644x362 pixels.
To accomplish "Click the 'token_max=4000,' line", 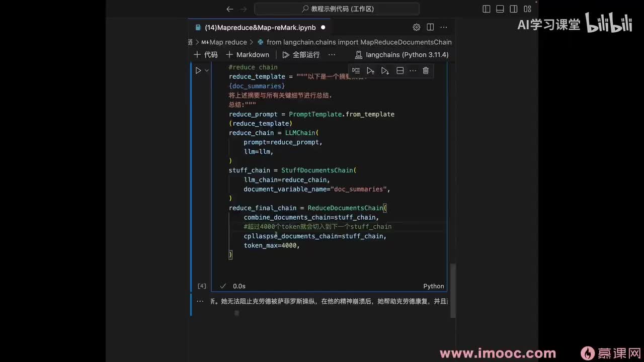I will pos(272,245).
